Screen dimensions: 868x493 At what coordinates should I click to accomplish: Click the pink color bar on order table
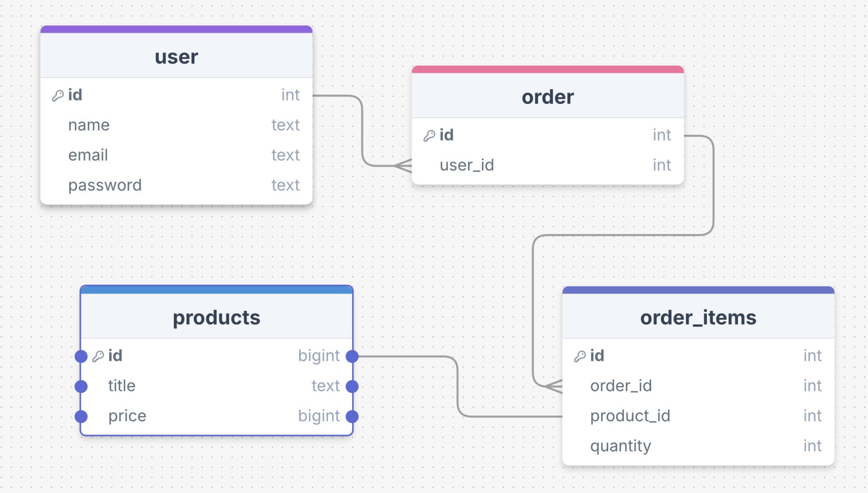coord(548,69)
